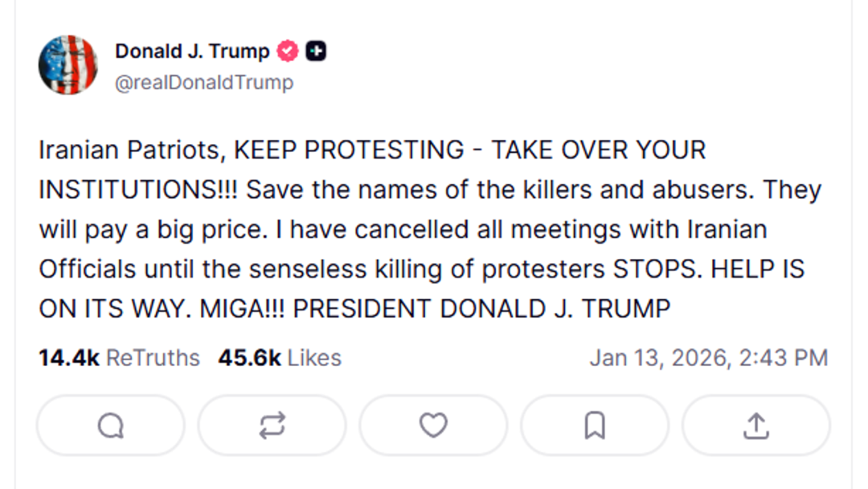Toggle the bookmark icon on this post
Screen dimensions: 868x489
(595, 425)
